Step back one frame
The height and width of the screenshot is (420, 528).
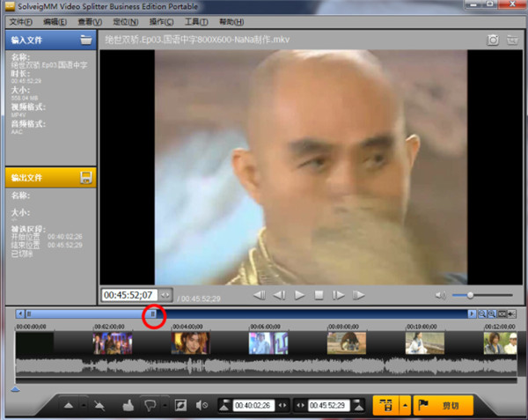279,295
